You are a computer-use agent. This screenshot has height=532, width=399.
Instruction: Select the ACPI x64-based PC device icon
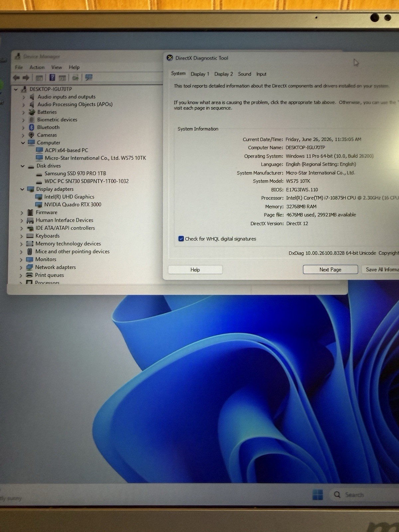pos(40,150)
